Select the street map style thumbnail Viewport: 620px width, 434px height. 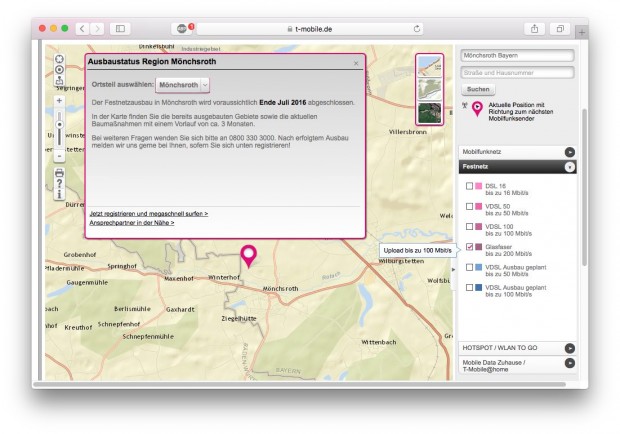[x=429, y=66]
